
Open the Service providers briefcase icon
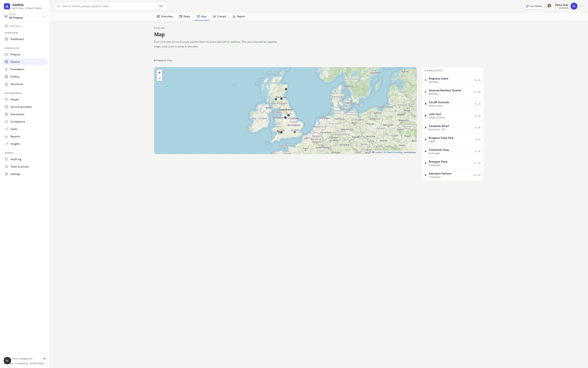[7, 107]
